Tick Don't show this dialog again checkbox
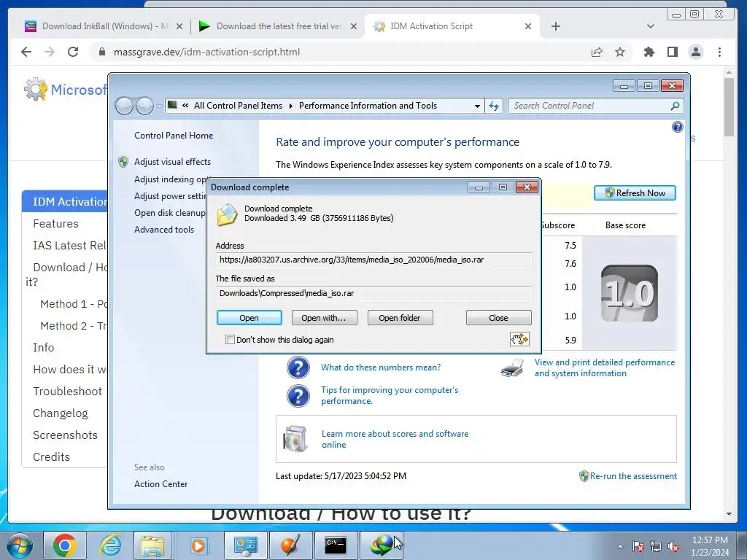747x560 pixels. point(230,340)
